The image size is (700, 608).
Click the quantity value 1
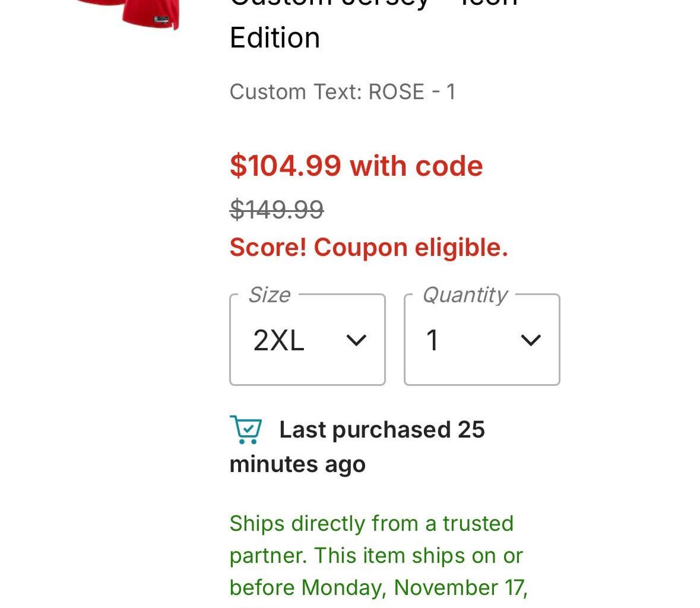pos(433,340)
